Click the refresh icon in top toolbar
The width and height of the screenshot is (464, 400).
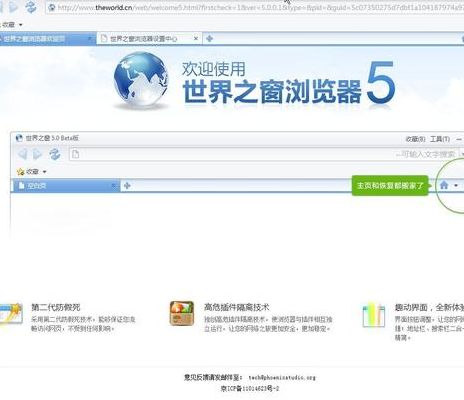(31, 7)
